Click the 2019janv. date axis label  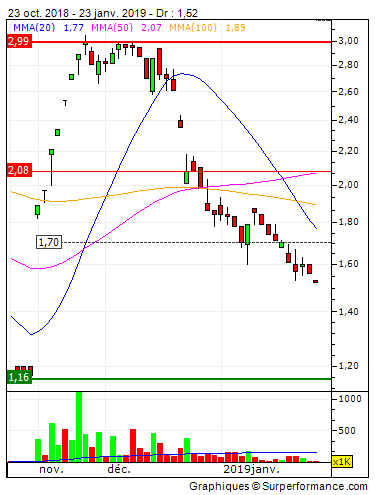(x=251, y=469)
